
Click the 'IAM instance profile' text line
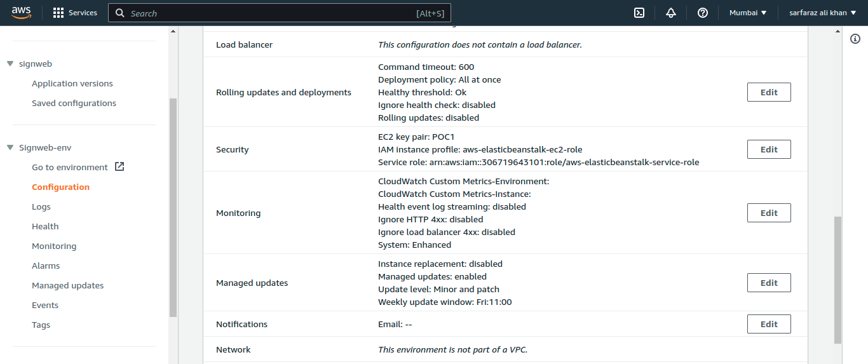(480, 149)
